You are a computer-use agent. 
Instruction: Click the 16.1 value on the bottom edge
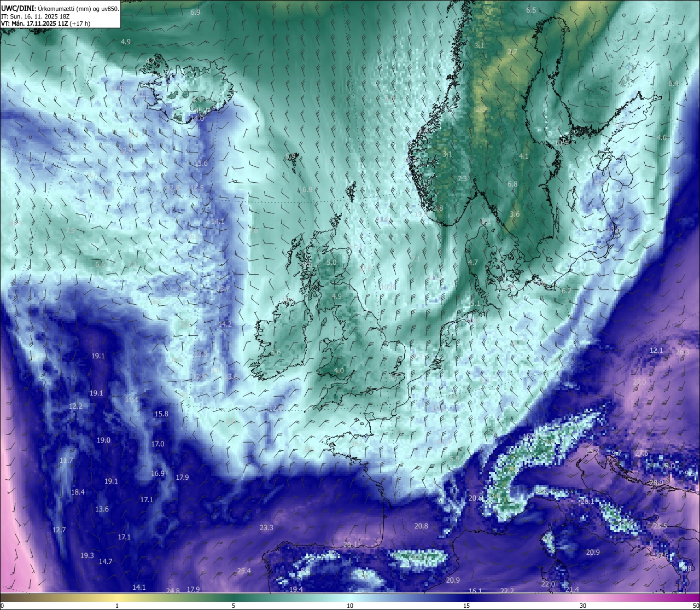click(x=475, y=591)
